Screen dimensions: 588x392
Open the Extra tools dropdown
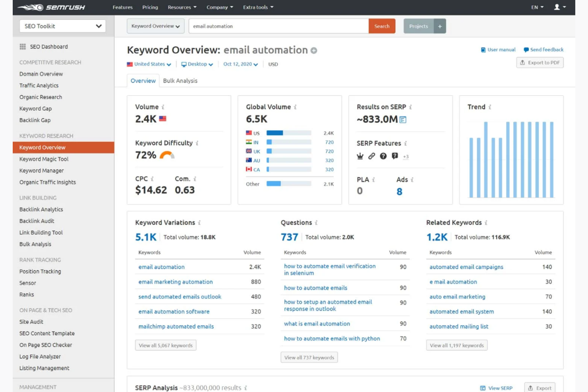(258, 7)
